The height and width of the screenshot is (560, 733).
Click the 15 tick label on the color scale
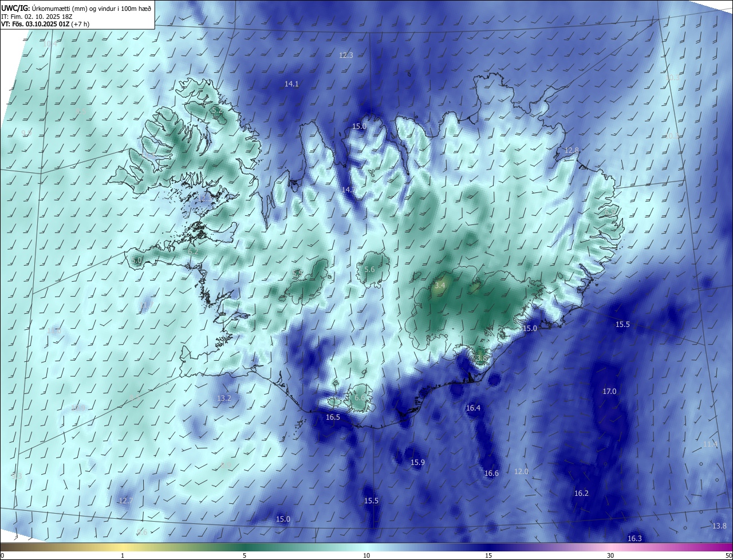(x=488, y=555)
